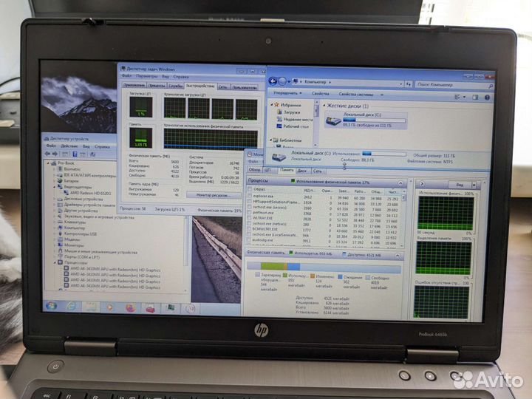532x399 pixels.
Task: Switch to Сеть tab in Task Manager
Action: 223,87
